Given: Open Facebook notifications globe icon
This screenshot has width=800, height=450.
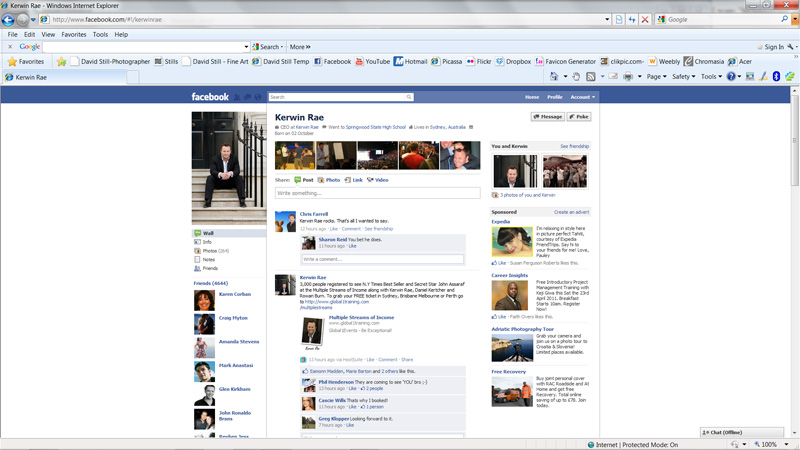Looking at the screenshot, I should (258, 97).
